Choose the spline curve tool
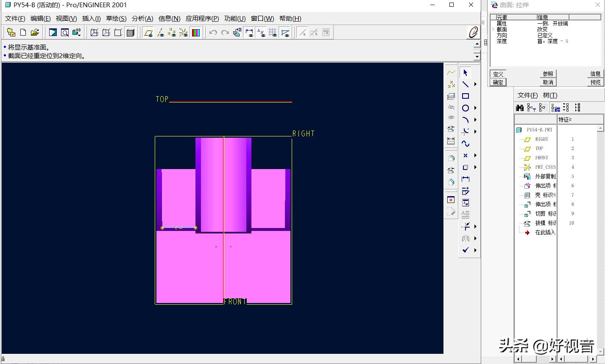 [x=466, y=144]
